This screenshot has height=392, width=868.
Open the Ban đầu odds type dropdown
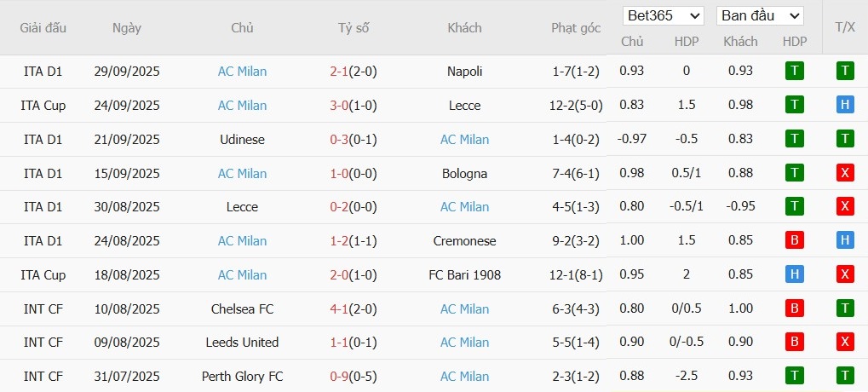(x=760, y=15)
